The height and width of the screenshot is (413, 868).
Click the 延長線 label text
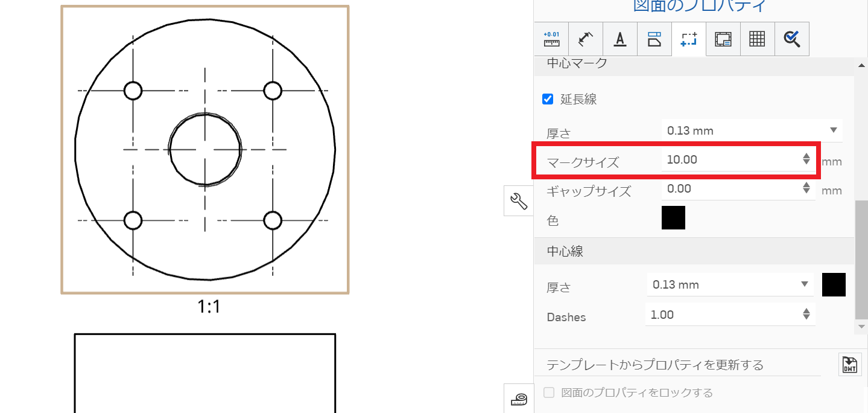578,99
